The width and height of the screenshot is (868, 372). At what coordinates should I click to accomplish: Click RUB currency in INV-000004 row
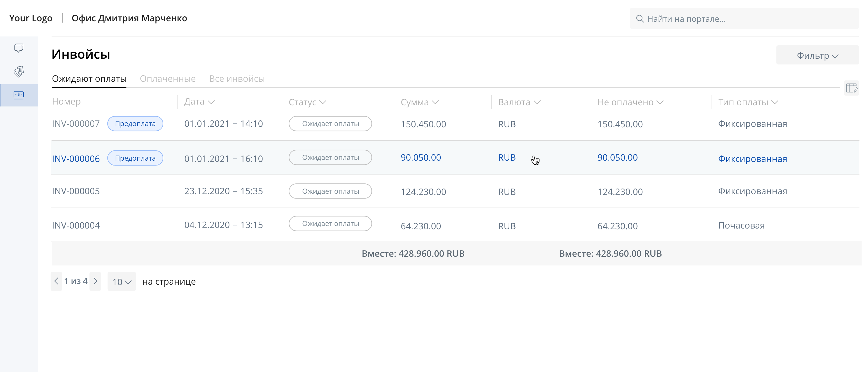coord(507,226)
